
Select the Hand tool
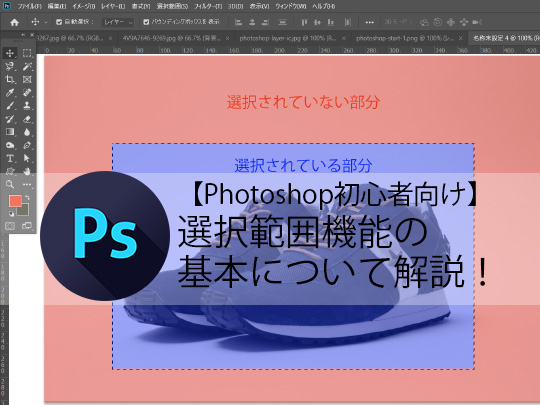[27, 171]
